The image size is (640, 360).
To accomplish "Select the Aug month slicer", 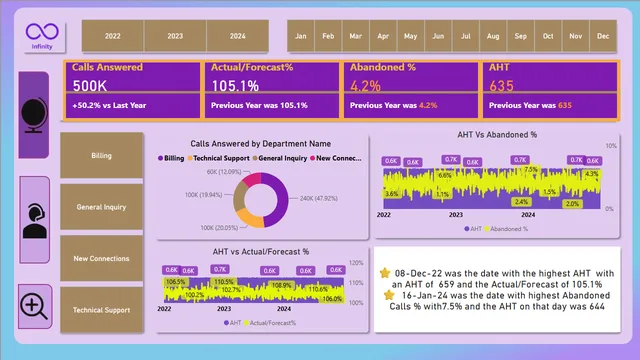I will pos(493,36).
